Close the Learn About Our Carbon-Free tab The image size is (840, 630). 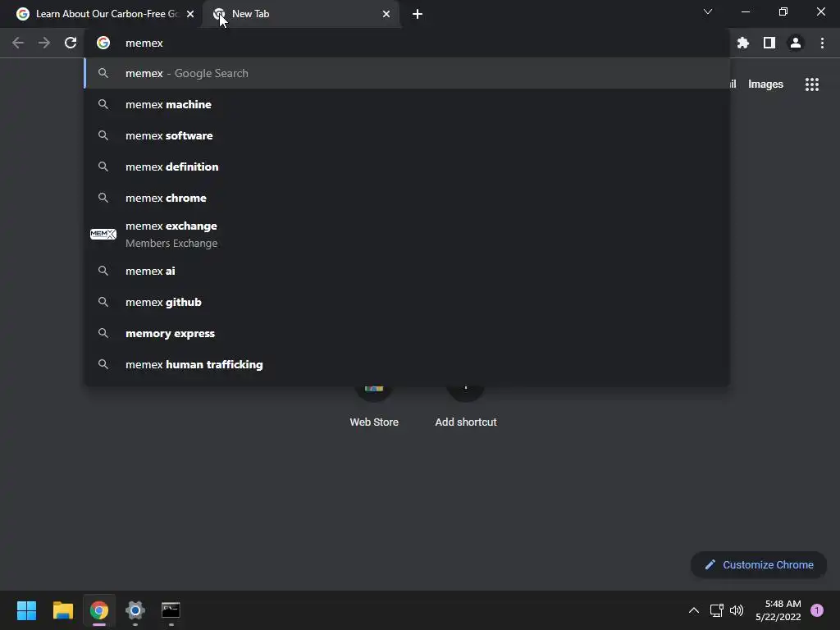[x=190, y=14]
